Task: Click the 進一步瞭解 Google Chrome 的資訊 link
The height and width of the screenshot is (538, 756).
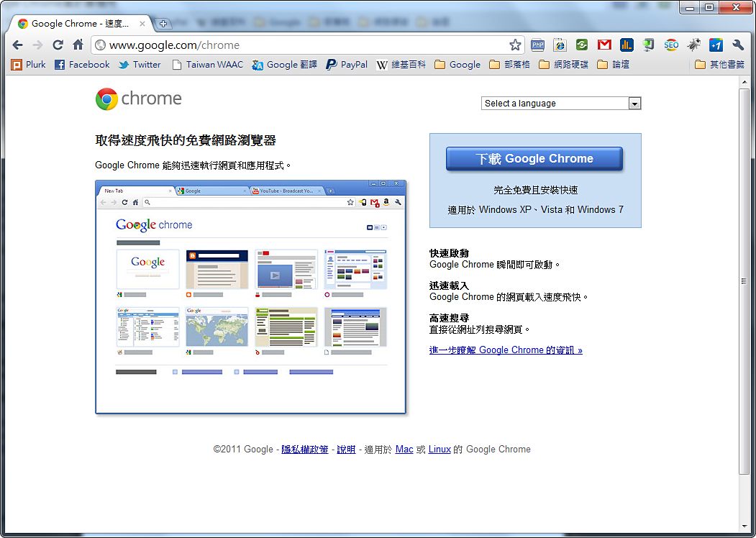Action: (506, 350)
